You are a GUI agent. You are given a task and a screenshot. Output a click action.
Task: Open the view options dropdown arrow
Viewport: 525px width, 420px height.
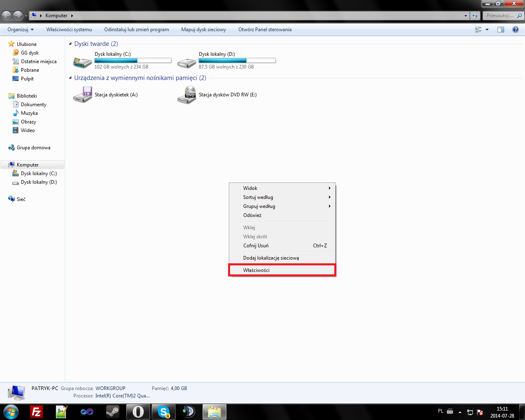point(487,30)
